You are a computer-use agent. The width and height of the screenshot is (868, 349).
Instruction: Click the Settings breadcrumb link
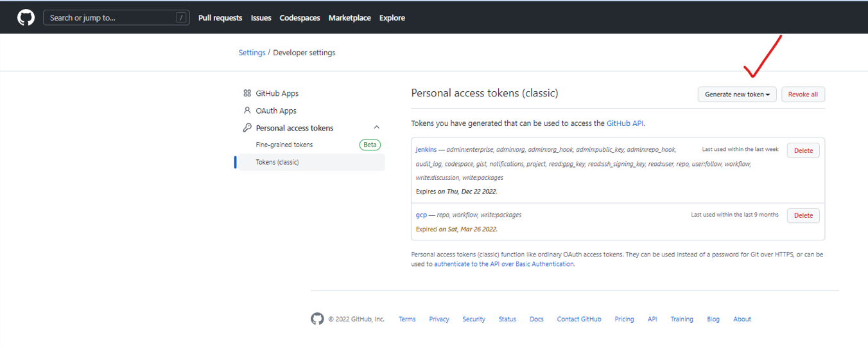coord(252,53)
